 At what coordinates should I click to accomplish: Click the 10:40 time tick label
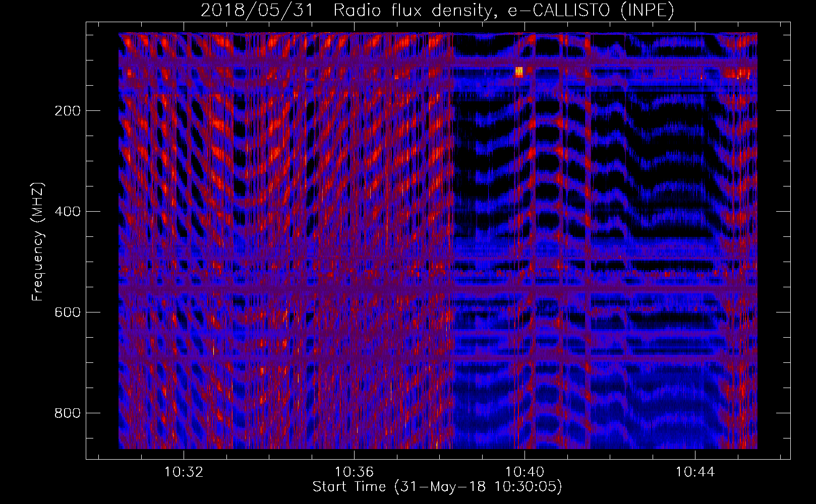pyautogui.click(x=525, y=472)
